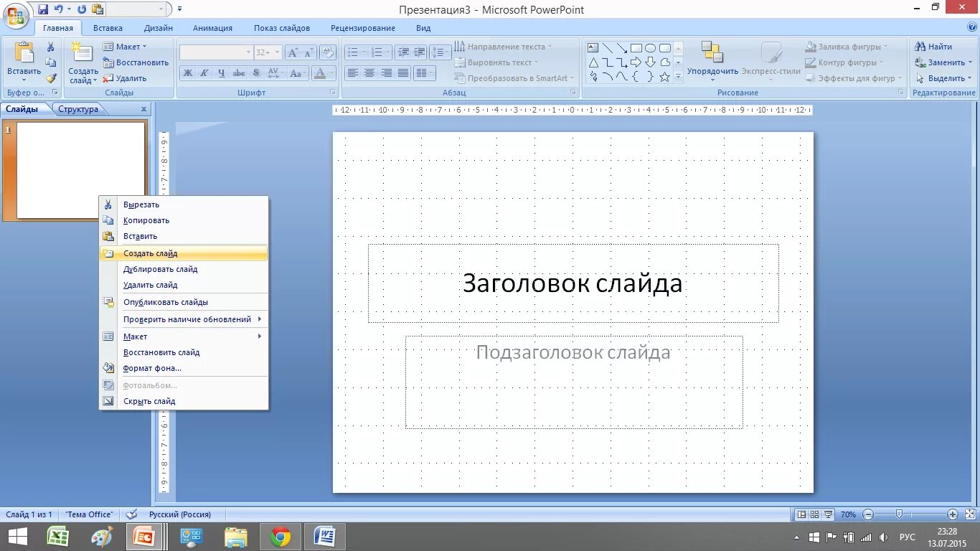Screen dimensions: 980x551
Task: Save the presentation from quick access toolbar
Action: (x=43, y=9)
